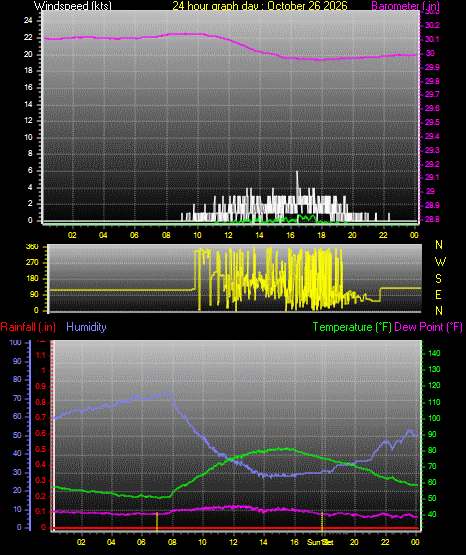Click the "Sun Set" marker label

(320, 542)
